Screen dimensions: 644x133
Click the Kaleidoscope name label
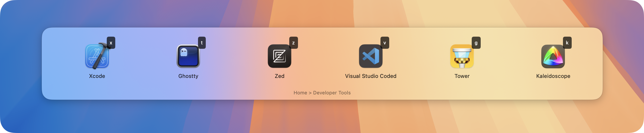(x=553, y=76)
